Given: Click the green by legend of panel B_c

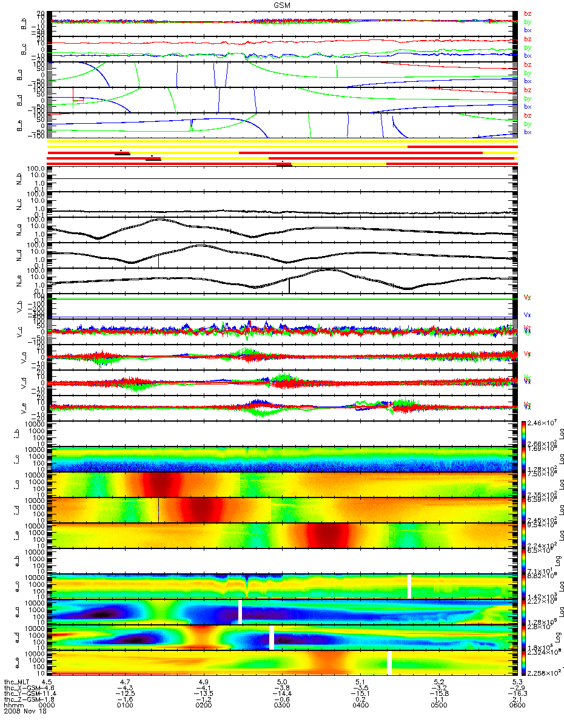Looking at the screenshot, I should pyautogui.click(x=528, y=47).
